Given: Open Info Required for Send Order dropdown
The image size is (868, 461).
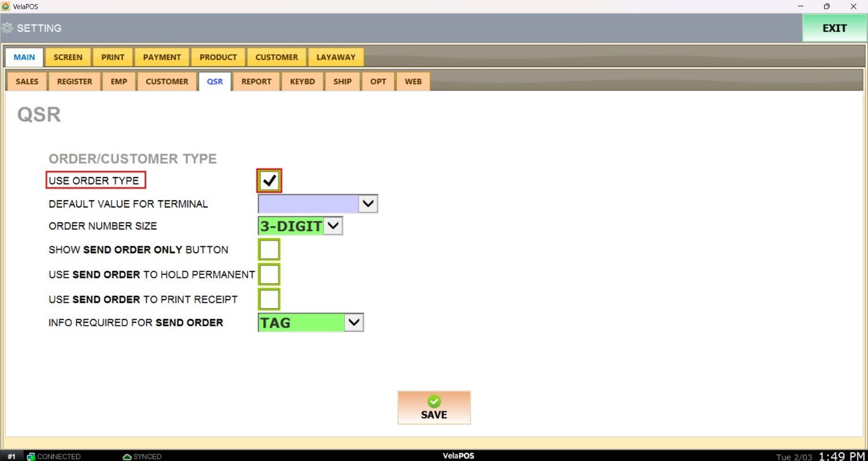Looking at the screenshot, I should pos(354,323).
